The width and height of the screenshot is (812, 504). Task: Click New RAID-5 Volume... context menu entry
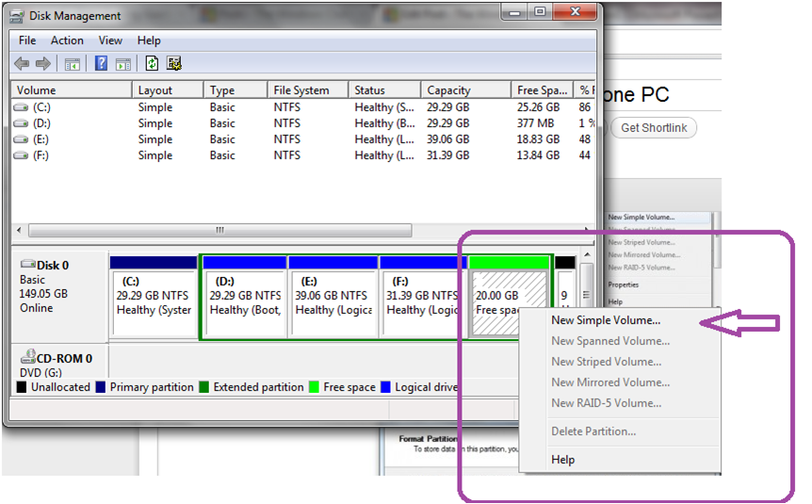[x=607, y=403]
